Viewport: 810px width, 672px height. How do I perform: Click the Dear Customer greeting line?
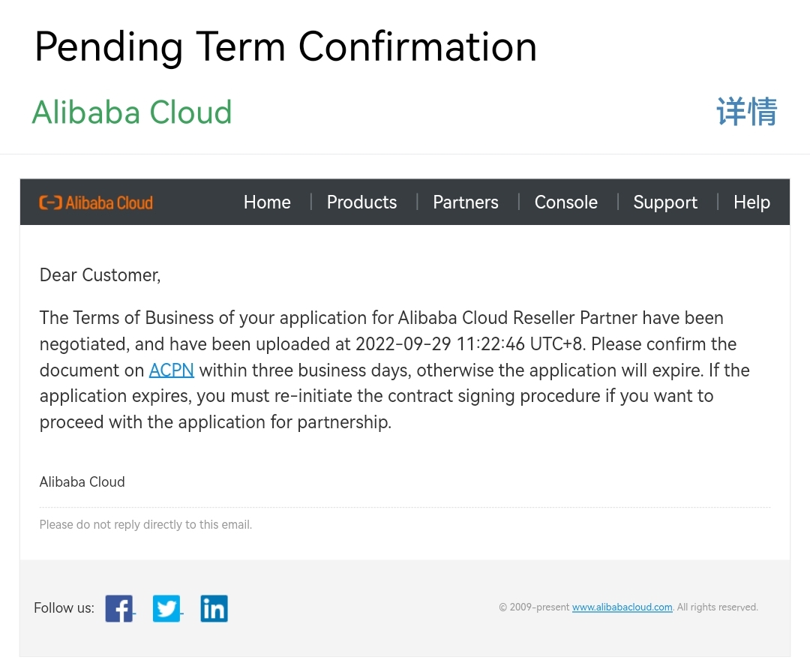pyautogui.click(x=100, y=275)
